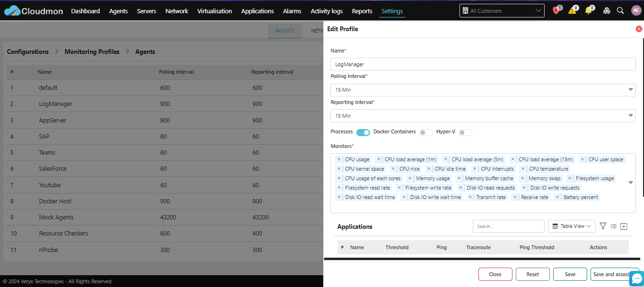644x287 pixels.
Task: Enable the Hyper-V toggle
Action: (465, 132)
